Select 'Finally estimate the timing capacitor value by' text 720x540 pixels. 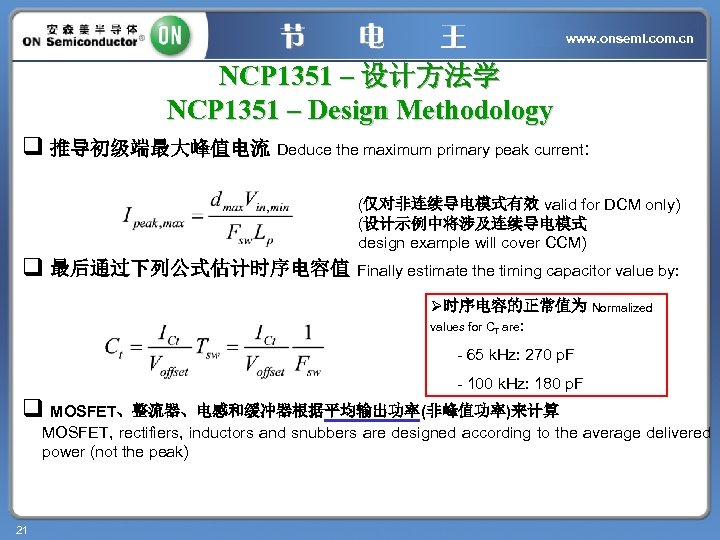tap(518, 270)
